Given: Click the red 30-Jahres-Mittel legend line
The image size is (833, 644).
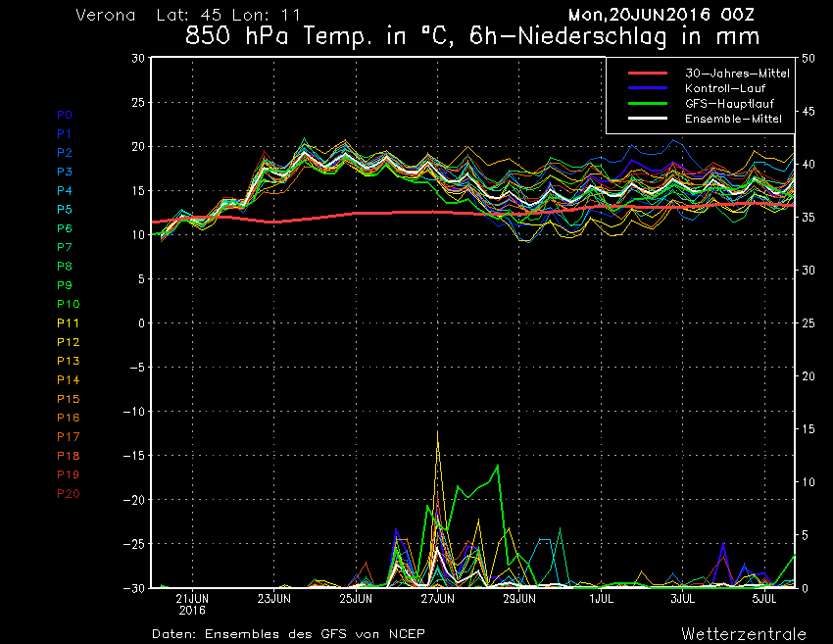Looking at the screenshot, I should [648, 74].
